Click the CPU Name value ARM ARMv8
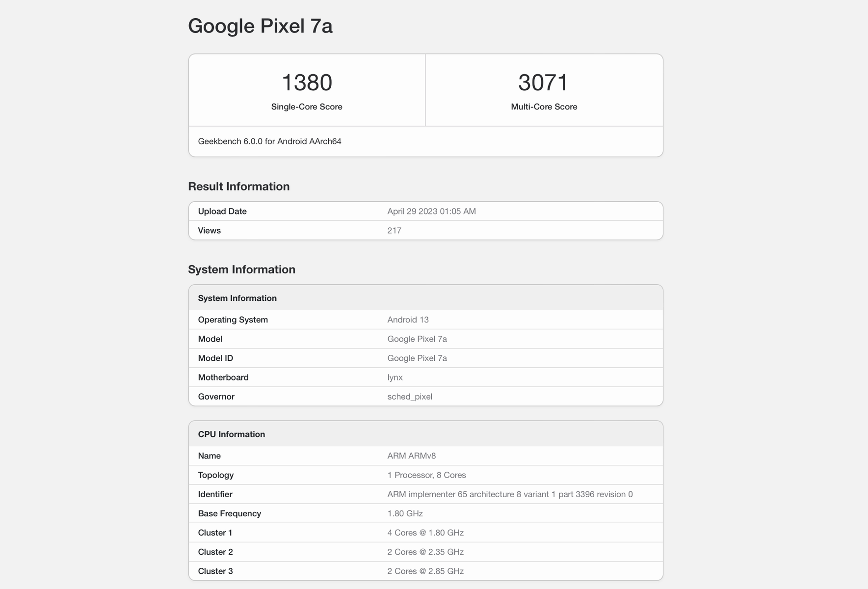The image size is (868, 589). pyautogui.click(x=411, y=456)
